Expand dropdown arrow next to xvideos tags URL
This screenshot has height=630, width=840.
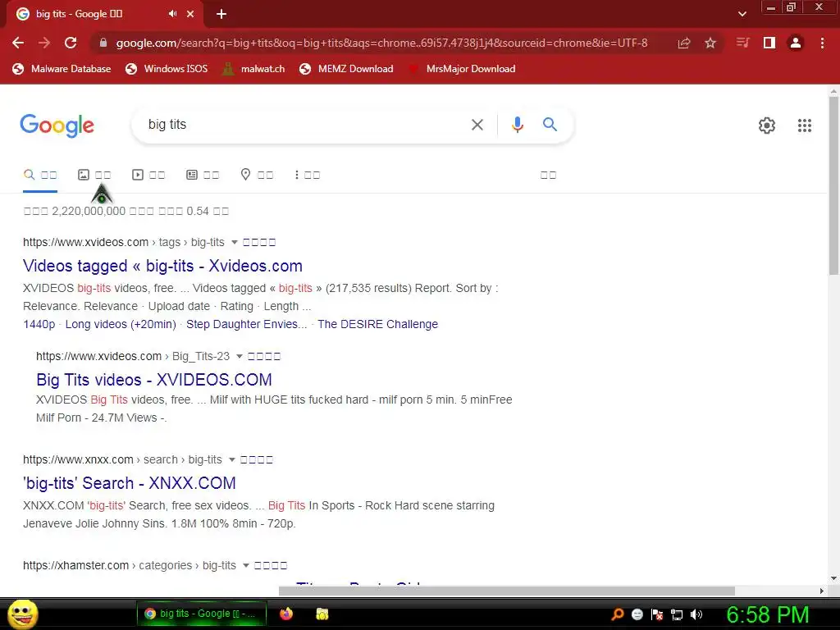234,243
